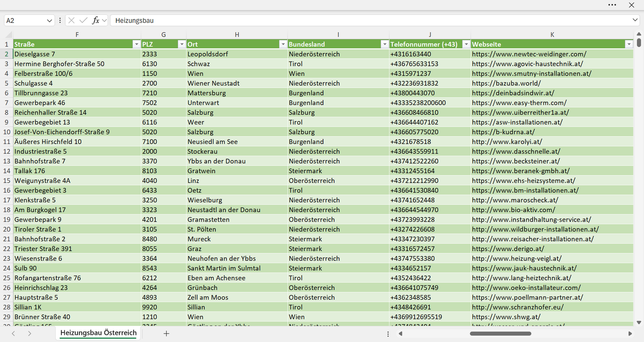Viewport: 644px width, 342px height.
Task: Click the horizontal scrollbar thumb
Action: coord(500,333)
